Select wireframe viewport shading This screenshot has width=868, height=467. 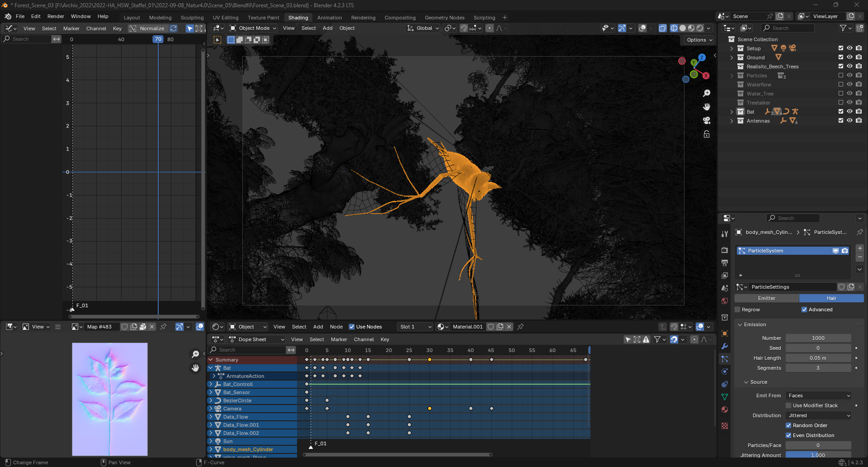[x=674, y=28]
